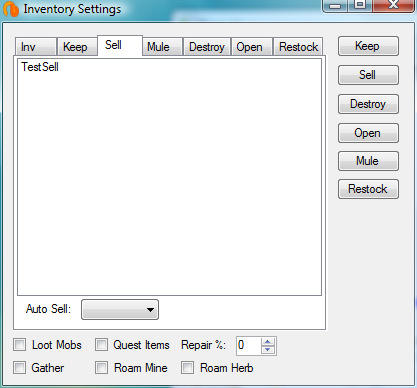
Task: Click the Destroy button on right
Action: (368, 104)
